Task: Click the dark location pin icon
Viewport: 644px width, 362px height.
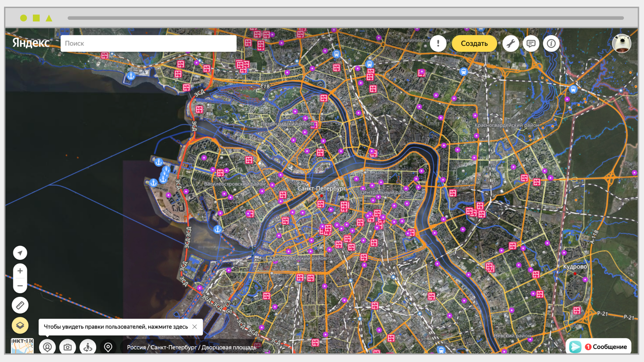Action: point(108,347)
